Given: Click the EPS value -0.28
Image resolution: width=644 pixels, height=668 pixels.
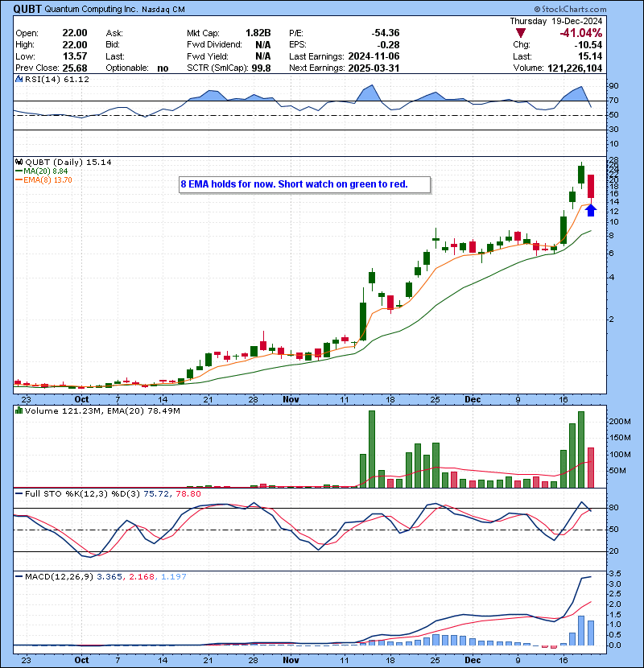Looking at the screenshot, I should point(388,45).
